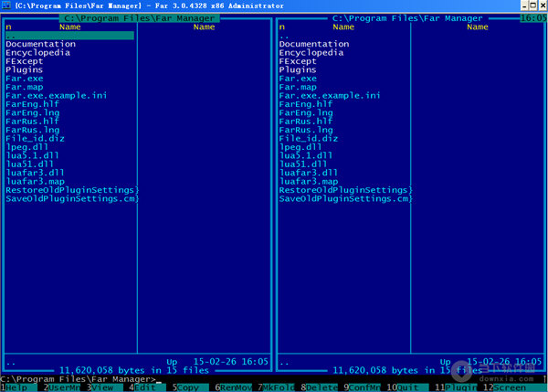This screenshot has height=392, width=548.
Task: Select FarEng.hlf in the right panel
Action: click(305, 104)
